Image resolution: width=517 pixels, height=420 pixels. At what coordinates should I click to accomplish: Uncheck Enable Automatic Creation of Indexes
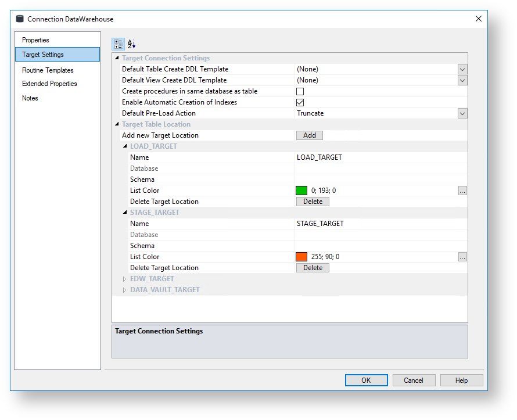[x=300, y=102]
